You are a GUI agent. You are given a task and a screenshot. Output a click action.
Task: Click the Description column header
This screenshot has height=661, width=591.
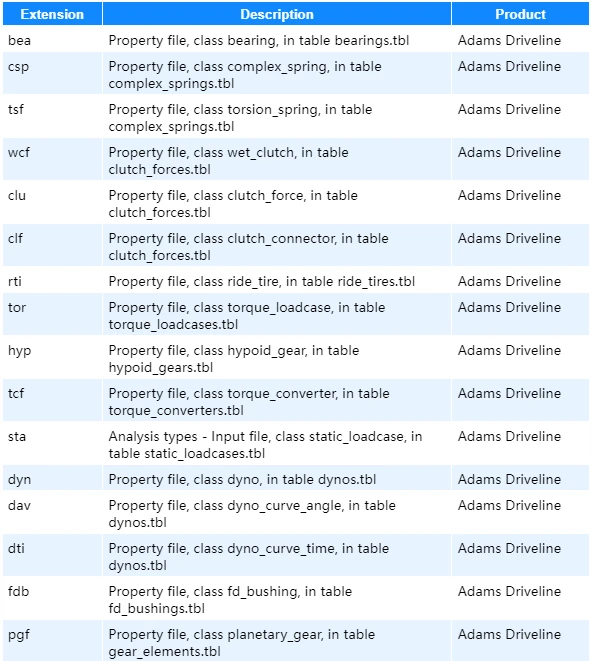coord(277,14)
